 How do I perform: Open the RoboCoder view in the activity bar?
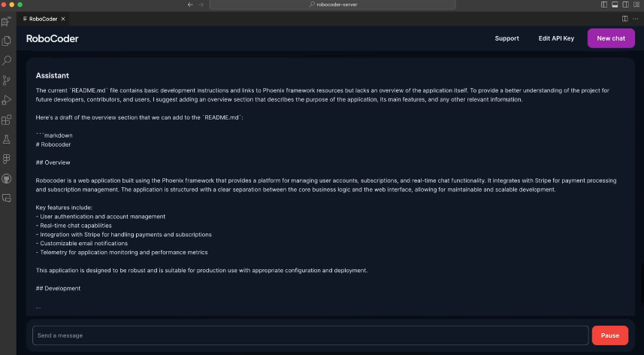(x=6, y=21)
